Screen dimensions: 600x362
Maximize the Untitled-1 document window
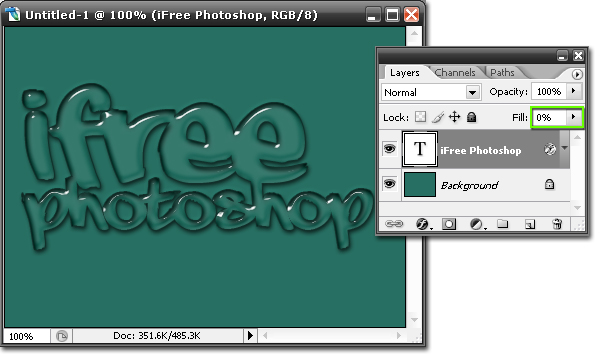coord(392,15)
